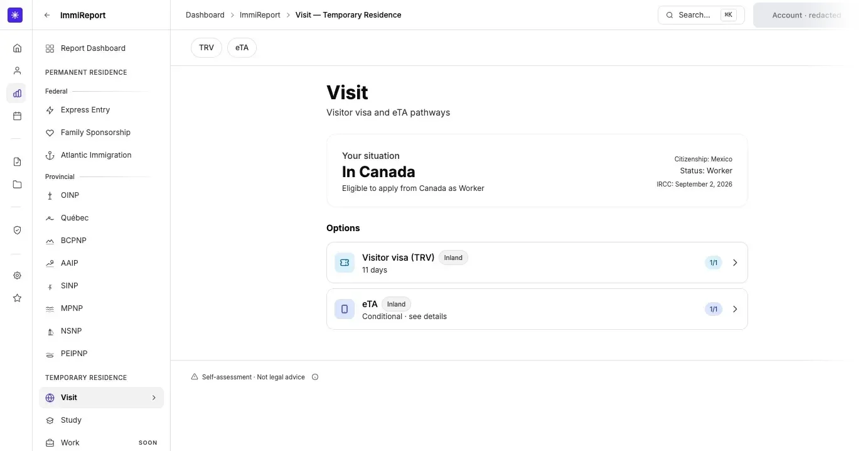868x451 pixels.
Task: Open the shield check icon in rail
Action: click(17, 231)
